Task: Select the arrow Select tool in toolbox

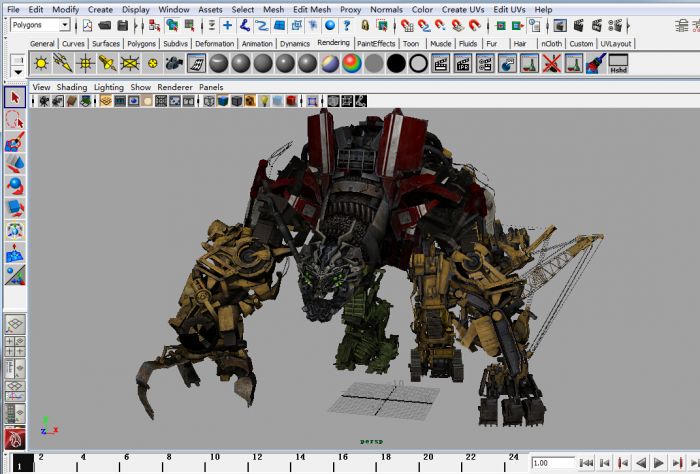Action: [x=15, y=97]
